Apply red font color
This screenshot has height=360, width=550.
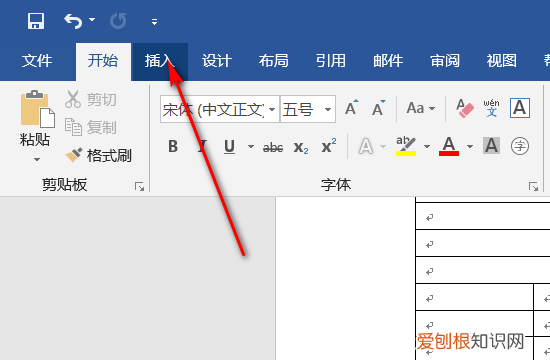(x=449, y=146)
